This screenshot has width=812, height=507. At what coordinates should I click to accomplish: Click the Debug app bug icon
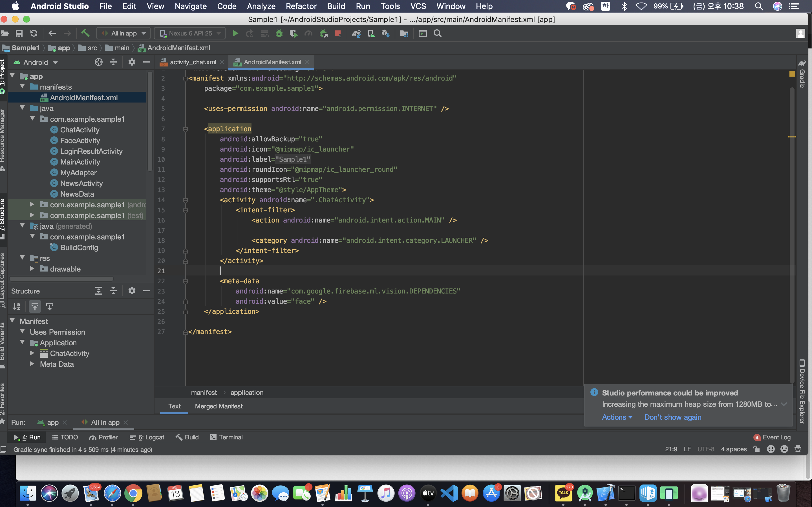(x=279, y=33)
